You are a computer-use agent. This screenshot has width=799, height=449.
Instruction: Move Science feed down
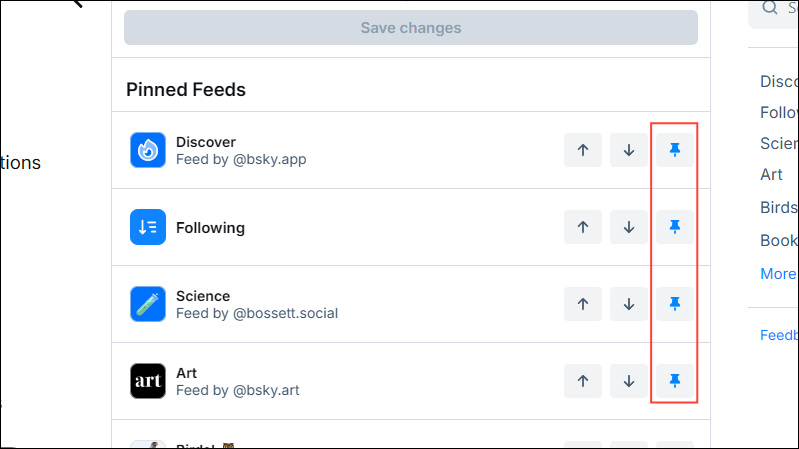tap(629, 303)
